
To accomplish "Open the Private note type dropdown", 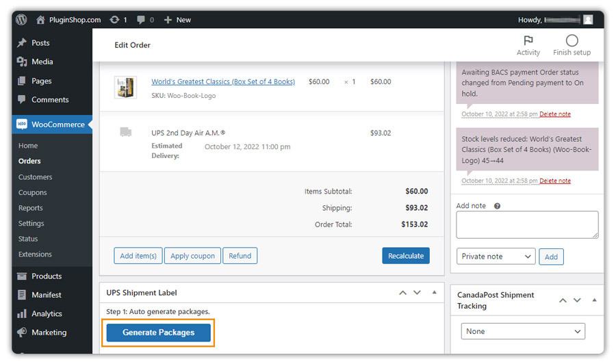I will tap(496, 257).
